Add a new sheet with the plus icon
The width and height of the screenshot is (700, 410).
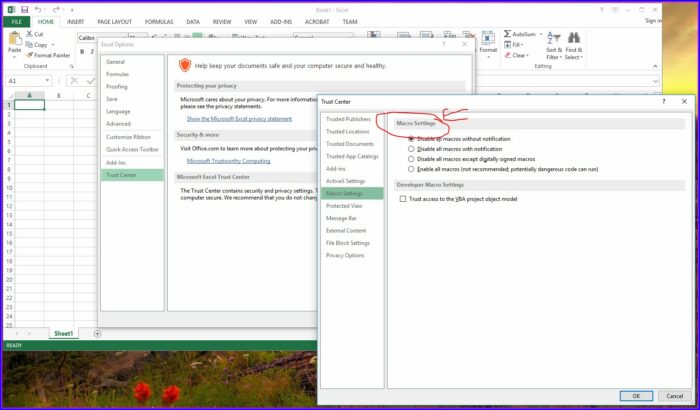point(97,334)
